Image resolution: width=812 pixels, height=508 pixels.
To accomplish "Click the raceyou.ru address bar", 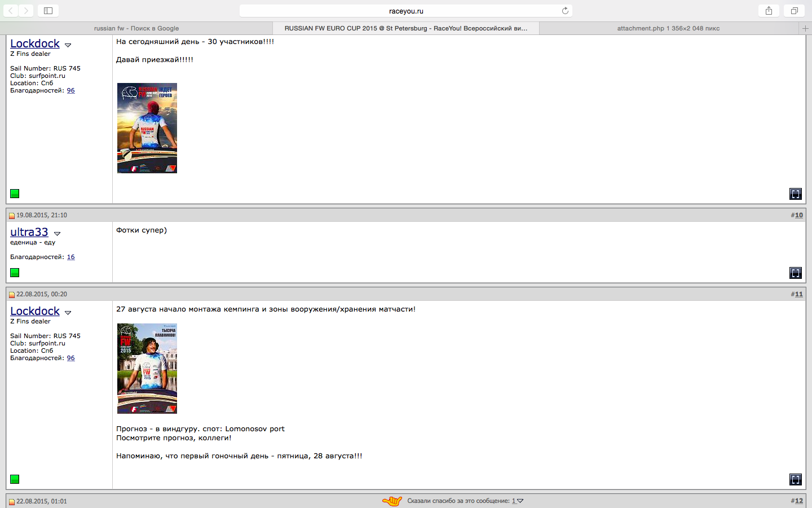I will click(x=406, y=11).
